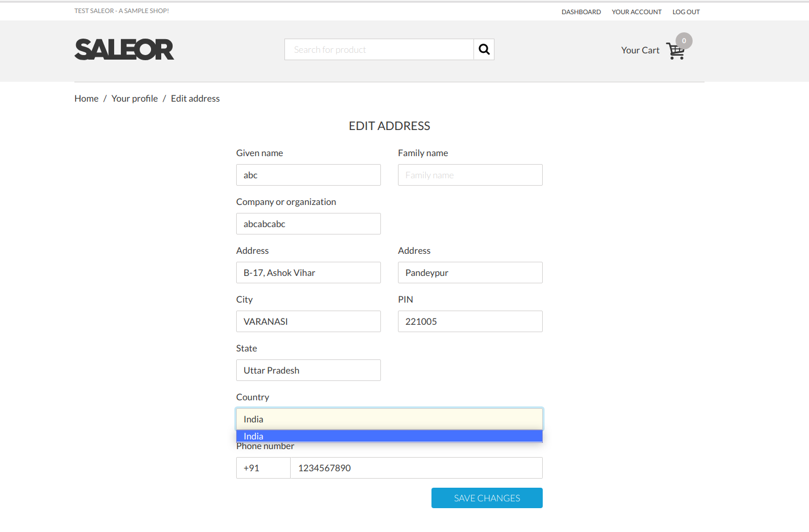Focus the Given name field containing abc
This screenshot has width=809, height=532.
(308, 175)
